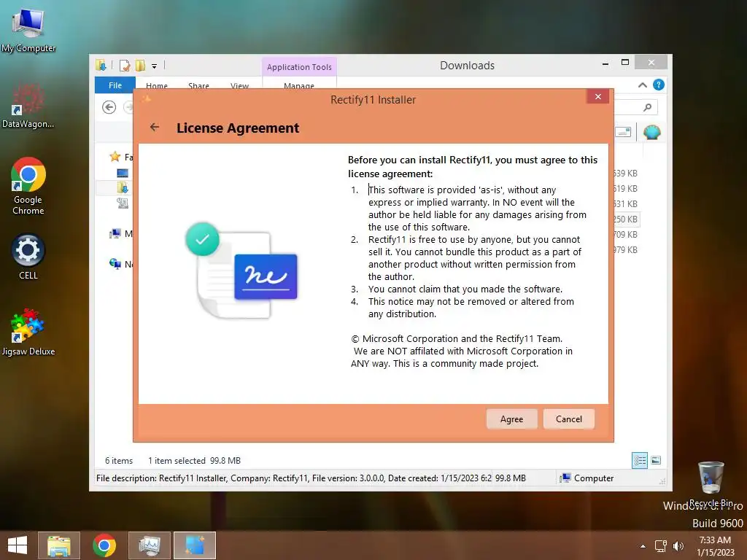This screenshot has height=560, width=747.
Task: Switch to Details view in Downloads status bar
Action: click(x=640, y=460)
